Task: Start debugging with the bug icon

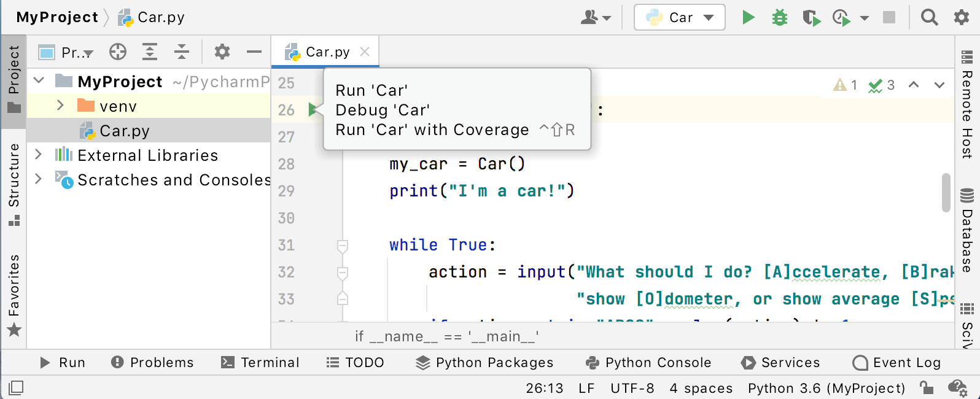Action: click(779, 17)
